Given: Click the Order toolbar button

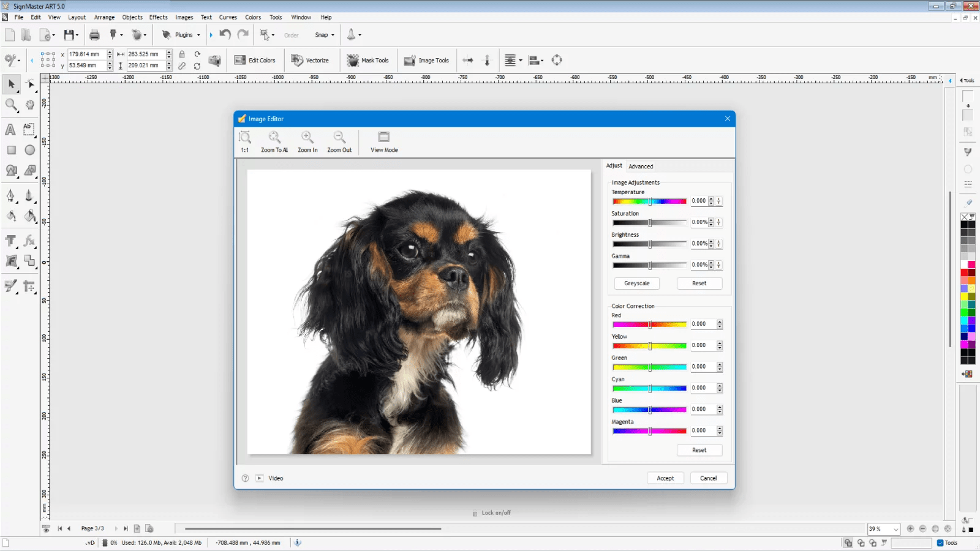Looking at the screenshot, I should pyautogui.click(x=292, y=36).
